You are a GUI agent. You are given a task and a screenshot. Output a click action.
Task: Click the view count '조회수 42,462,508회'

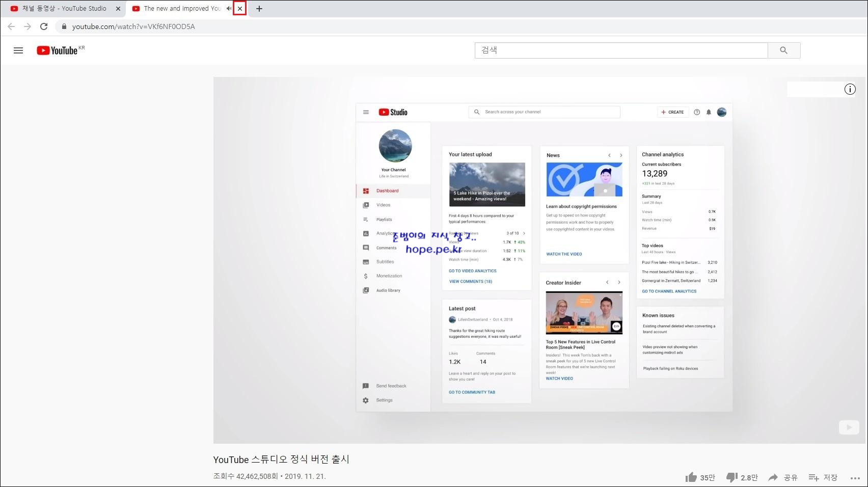[x=246, y=476]
